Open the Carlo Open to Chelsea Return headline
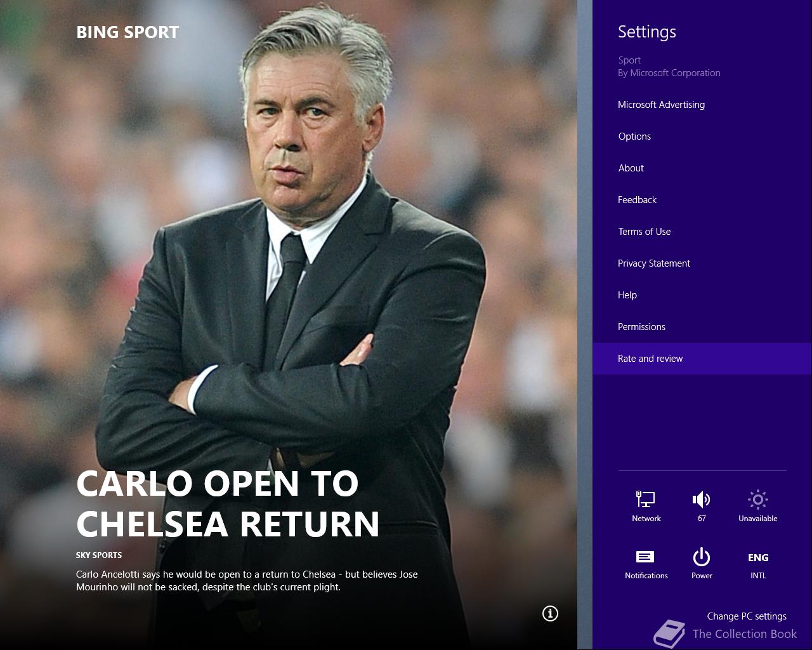Screen dimensions: 812x650 228,504
